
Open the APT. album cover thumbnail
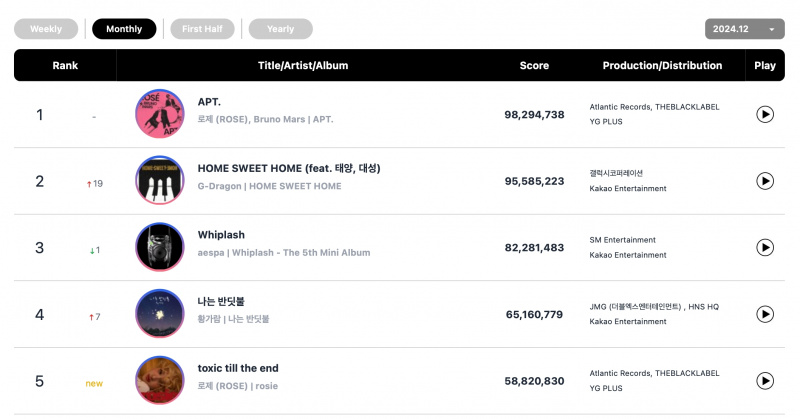point(160,114)
